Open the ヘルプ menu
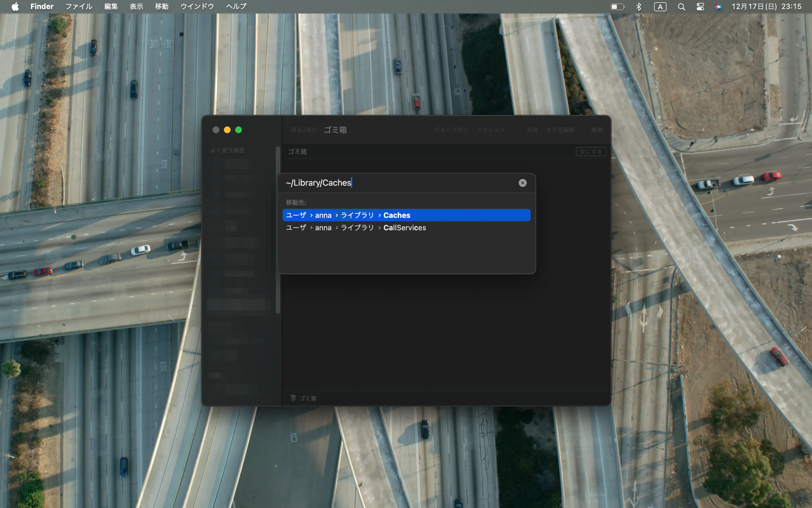The height and width of the screenshot is (508, 812). pos(236,6)
